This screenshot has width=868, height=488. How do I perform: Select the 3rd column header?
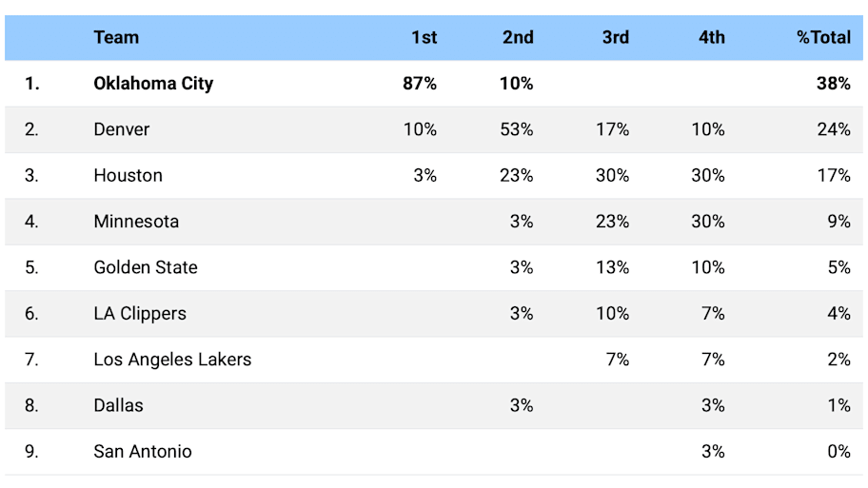click(615, 38)
